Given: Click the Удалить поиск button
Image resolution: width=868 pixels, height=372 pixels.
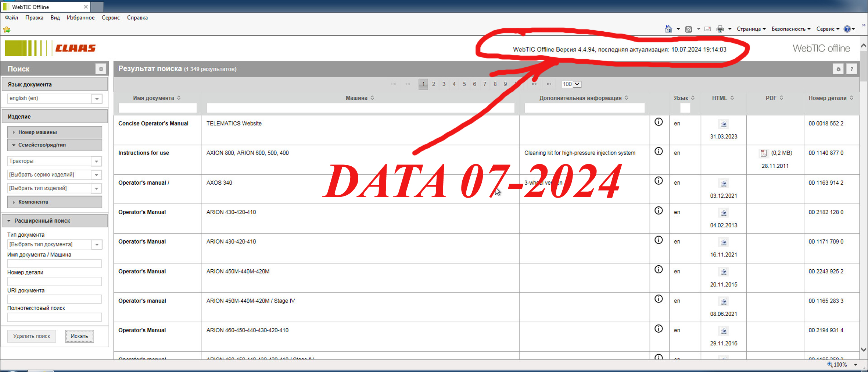Looking at the screenshot, I should pyautogui.click(x=32, y=336).
